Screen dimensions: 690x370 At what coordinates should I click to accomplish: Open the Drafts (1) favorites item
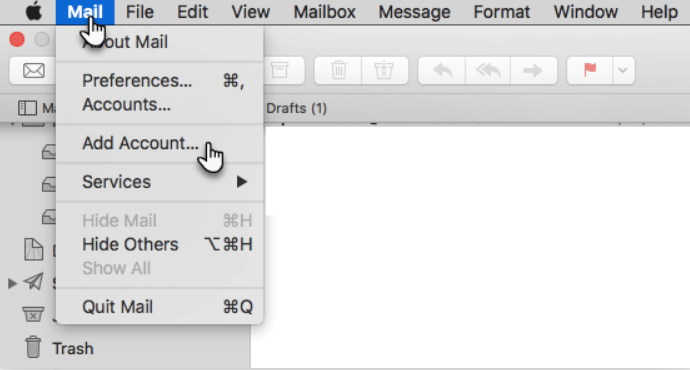point(296,108)
